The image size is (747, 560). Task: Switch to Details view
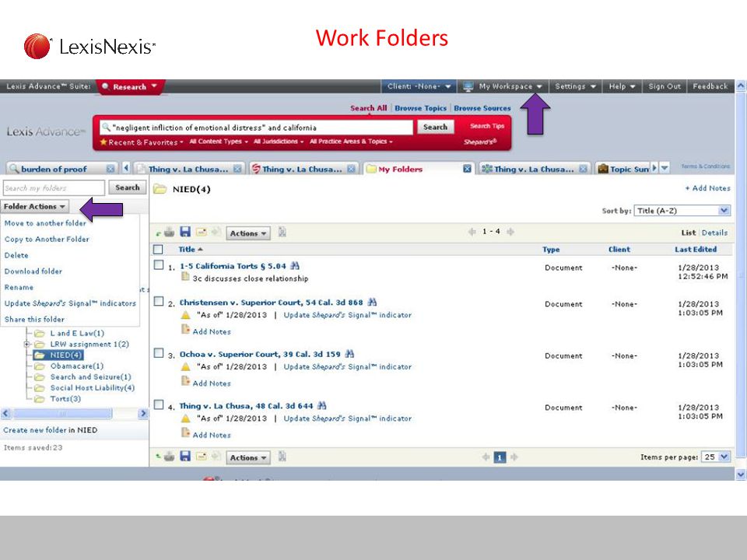tap(714, 233)
